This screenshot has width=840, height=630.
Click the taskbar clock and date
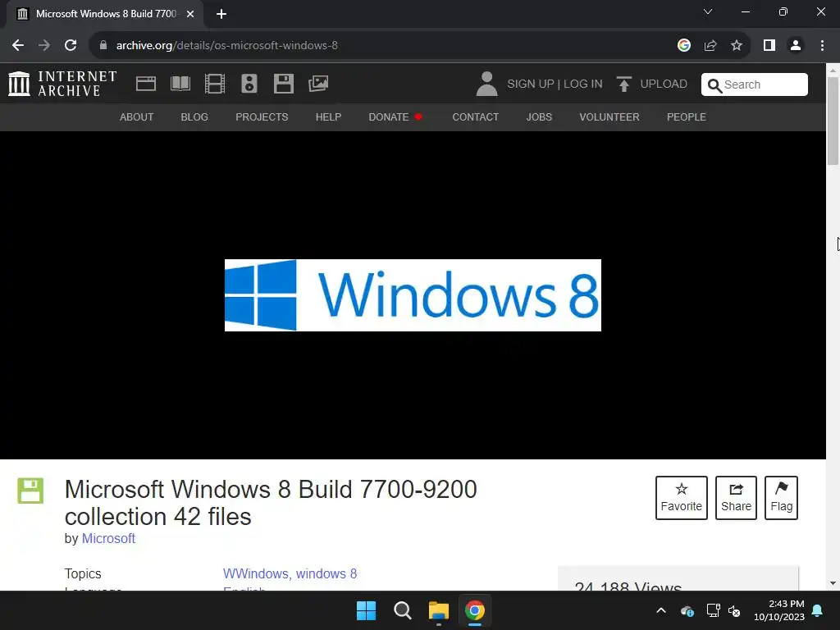click(x=779, y=610)
